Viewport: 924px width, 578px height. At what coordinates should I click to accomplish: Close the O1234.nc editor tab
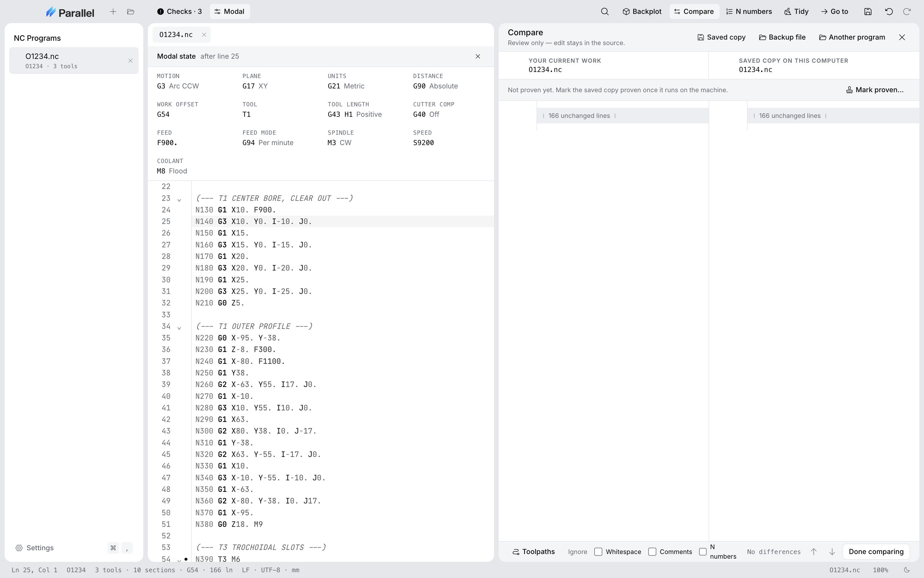pyautogui.click(x=204, y=34)
